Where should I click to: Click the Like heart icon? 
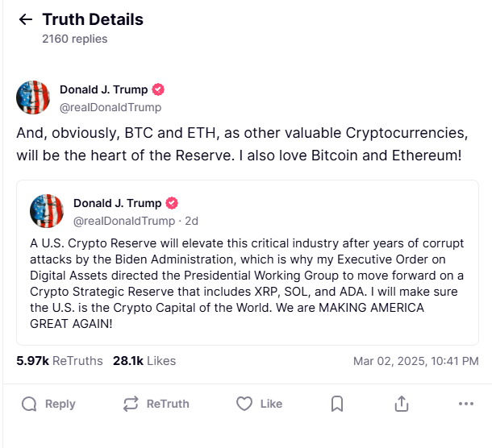point(244,404)
